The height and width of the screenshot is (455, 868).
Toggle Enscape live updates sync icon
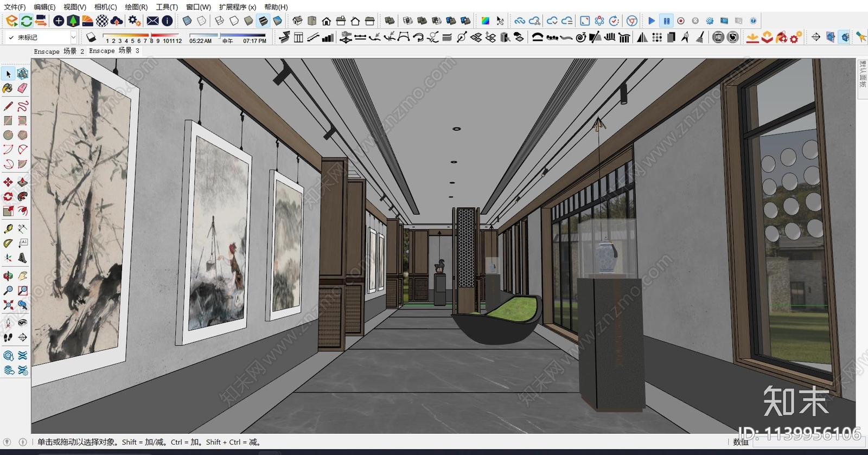[x=26, y=21]
